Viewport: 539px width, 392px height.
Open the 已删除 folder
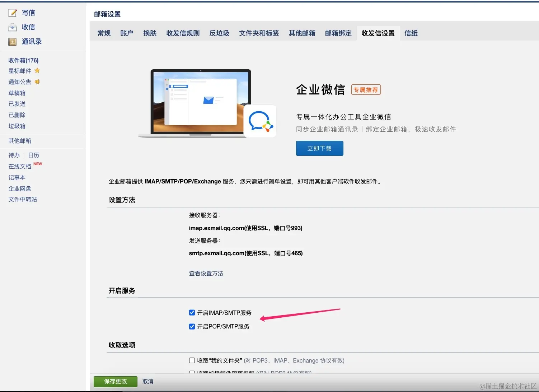17,115
